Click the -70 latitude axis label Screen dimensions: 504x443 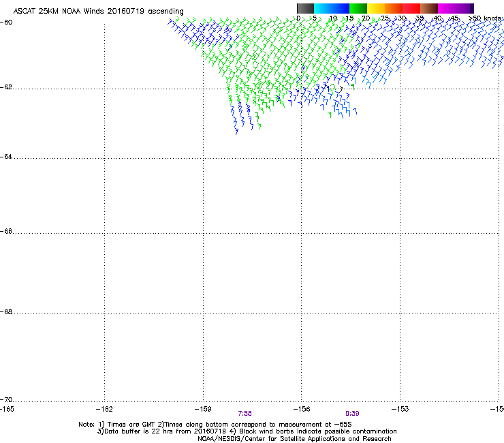click(6, 400)
